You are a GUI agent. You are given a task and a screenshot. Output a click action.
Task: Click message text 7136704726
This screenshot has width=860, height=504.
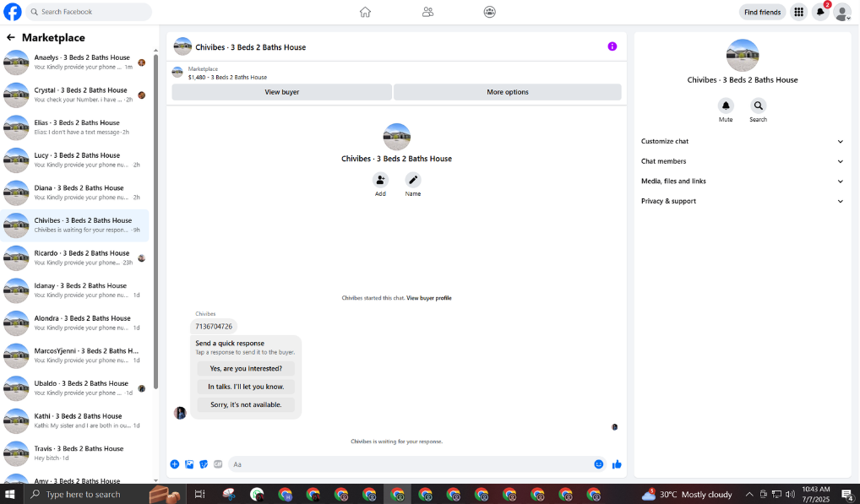[x=214, y=327]
